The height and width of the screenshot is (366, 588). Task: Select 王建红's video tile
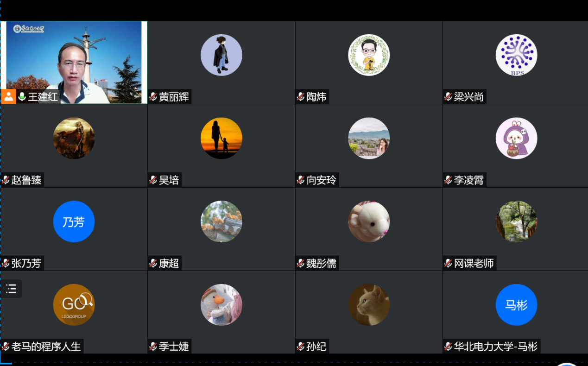click(x=74, y=62)
